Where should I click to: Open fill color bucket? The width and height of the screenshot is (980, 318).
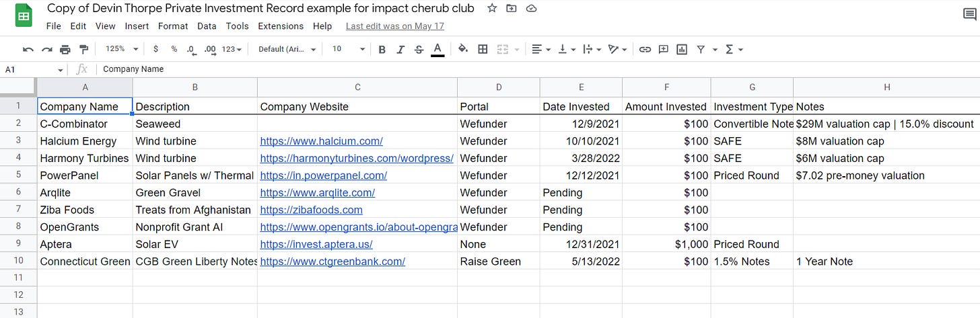coord(463,49)
